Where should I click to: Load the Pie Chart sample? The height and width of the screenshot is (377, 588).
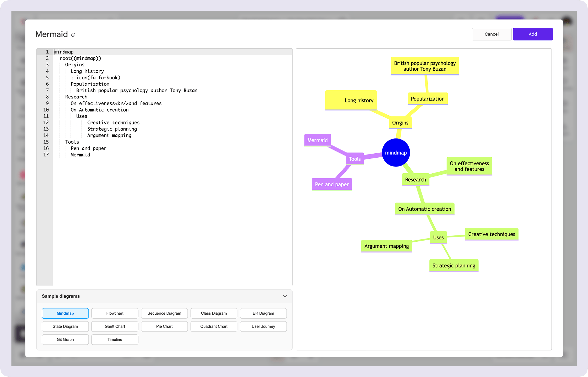[x=164, y=326]
